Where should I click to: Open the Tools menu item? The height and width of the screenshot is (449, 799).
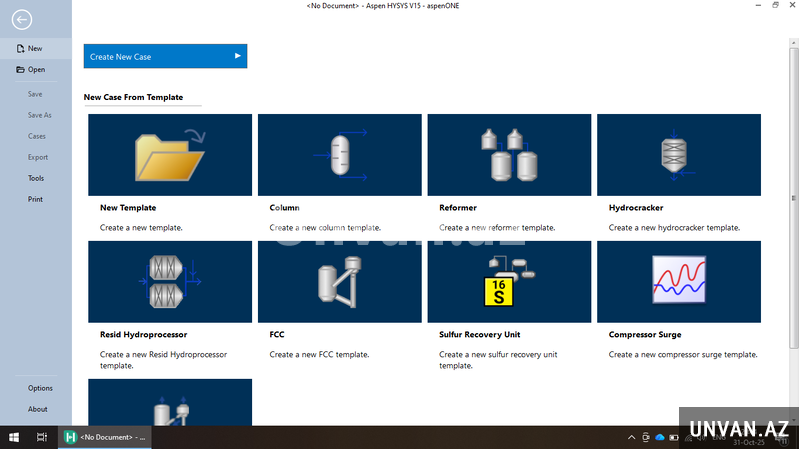click(x=36, y=178)
